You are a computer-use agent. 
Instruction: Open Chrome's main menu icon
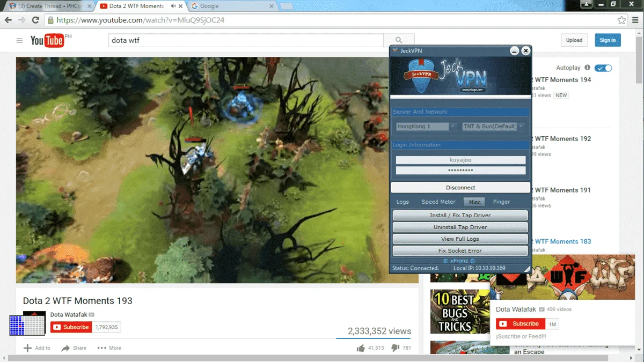tap(635, 20)
